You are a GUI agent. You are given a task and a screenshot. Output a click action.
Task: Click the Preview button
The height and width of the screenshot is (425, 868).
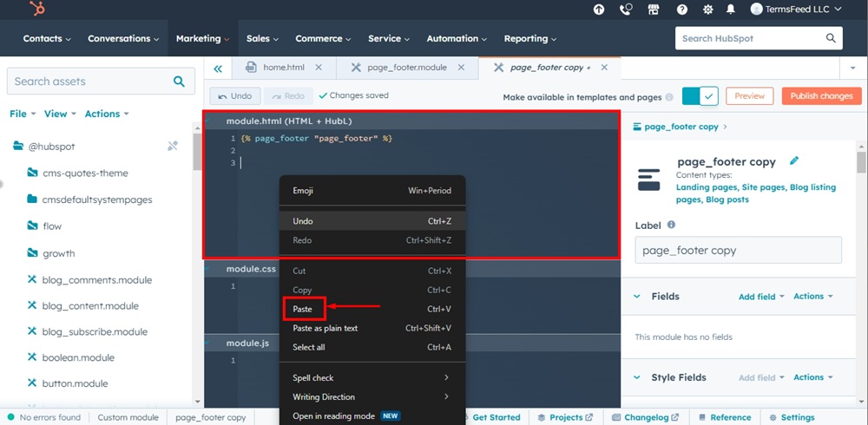(750, 95)
